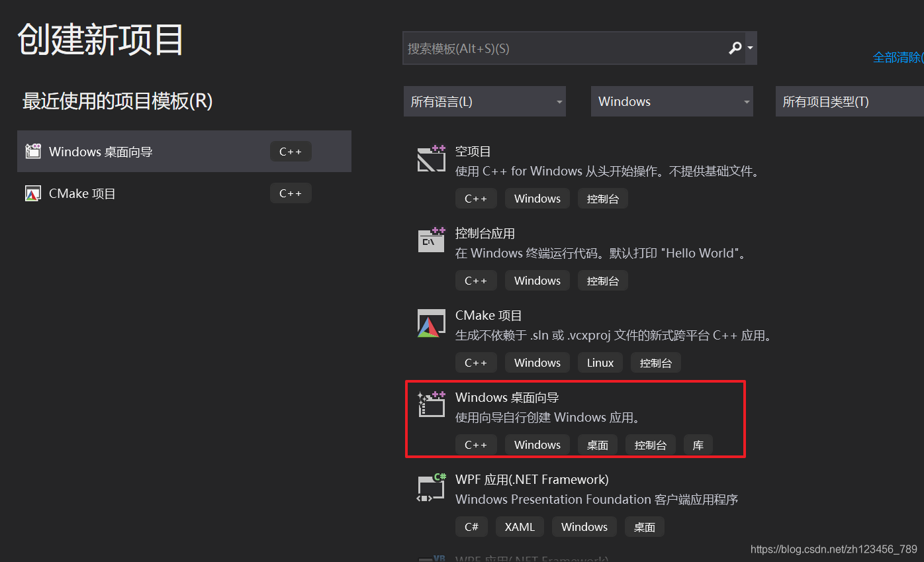Viewport: 924px width, 562px height.
Task: Click Windows Presentation Foundation description text
Action: tap(597, 500)
